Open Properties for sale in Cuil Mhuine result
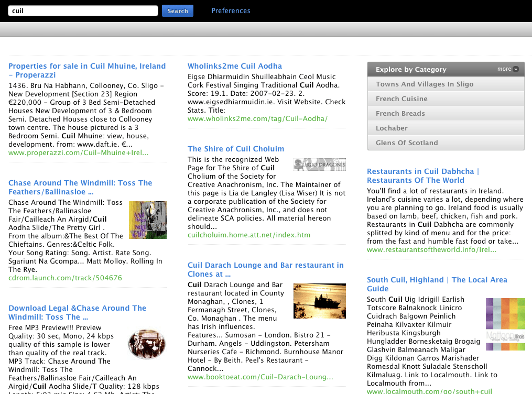Screen dimensions: 532x394 87,71
